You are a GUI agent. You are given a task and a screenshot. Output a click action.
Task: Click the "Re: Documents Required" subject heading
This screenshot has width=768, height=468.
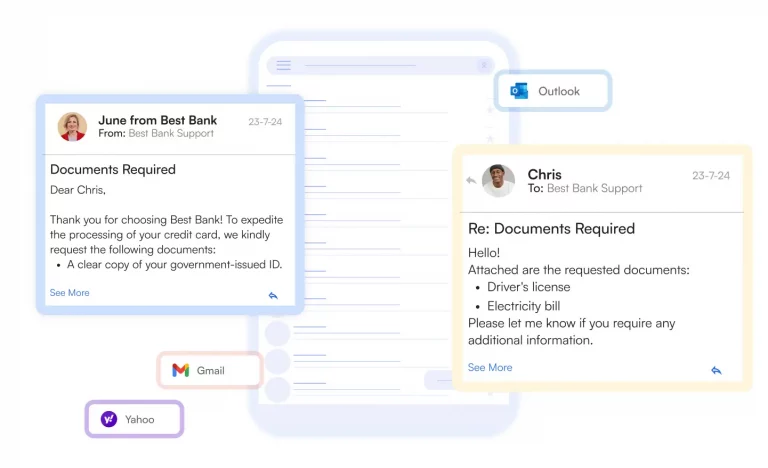(552, 229)
